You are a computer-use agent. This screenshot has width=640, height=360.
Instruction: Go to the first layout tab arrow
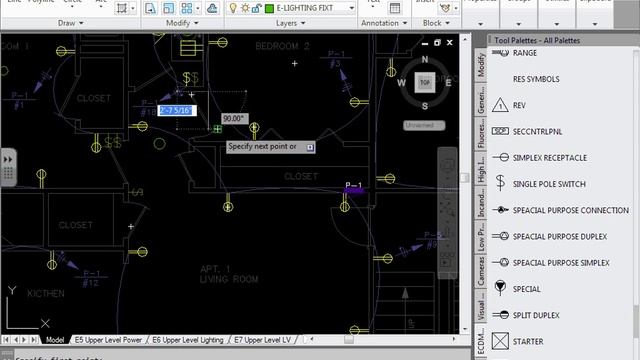click(6, 340)
